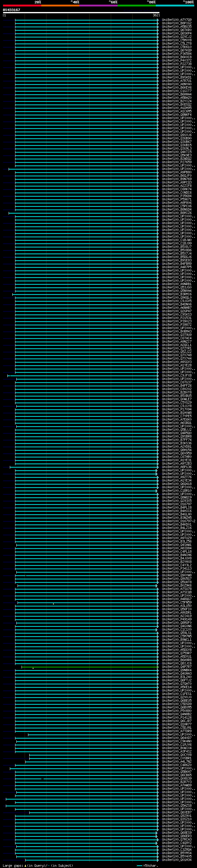The height and width of the screenshot is (868, 197).
Task: Select the UniRef100_P39023 label
Action: pos(176,321)
